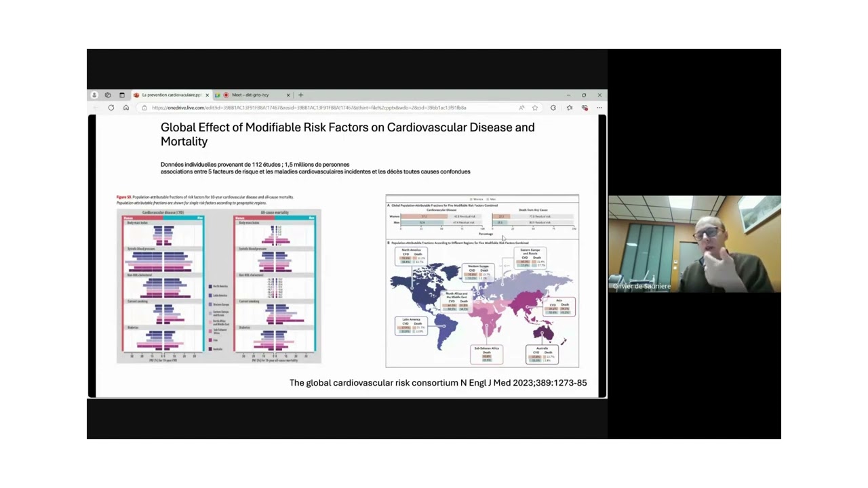This screenshot has height=488, width=868.
Task: Reload the current page
Action: (111, 108)
